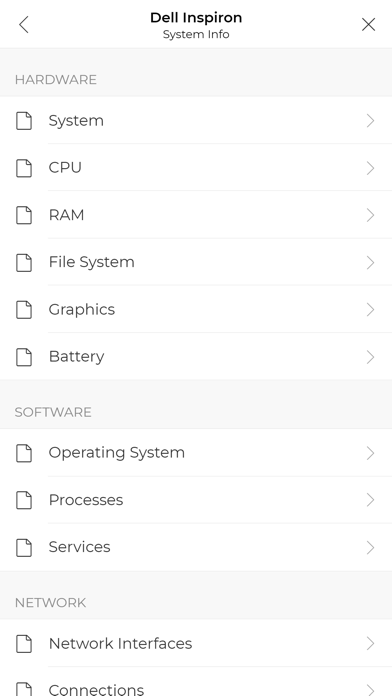Tap the document icon beside Battery

coord(24,356)
